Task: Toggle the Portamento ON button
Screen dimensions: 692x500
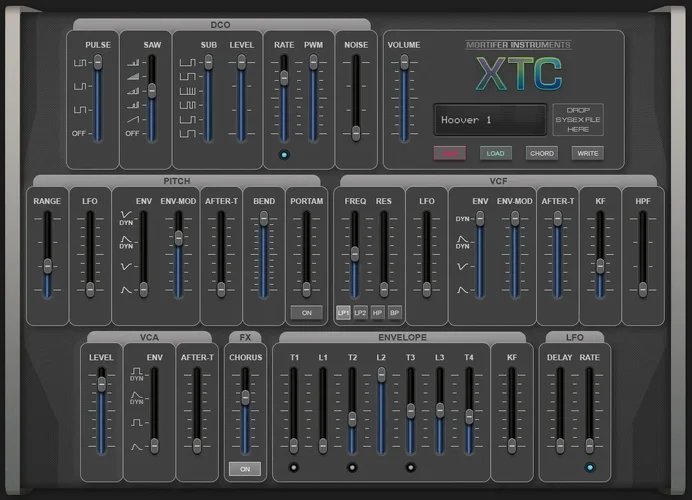Action: (x=307, y=313)
